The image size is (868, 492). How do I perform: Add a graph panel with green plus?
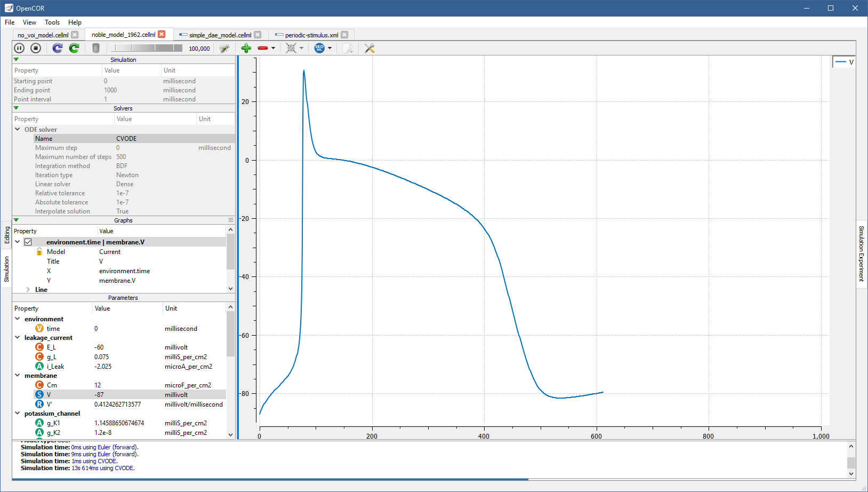tap(246, 48)
